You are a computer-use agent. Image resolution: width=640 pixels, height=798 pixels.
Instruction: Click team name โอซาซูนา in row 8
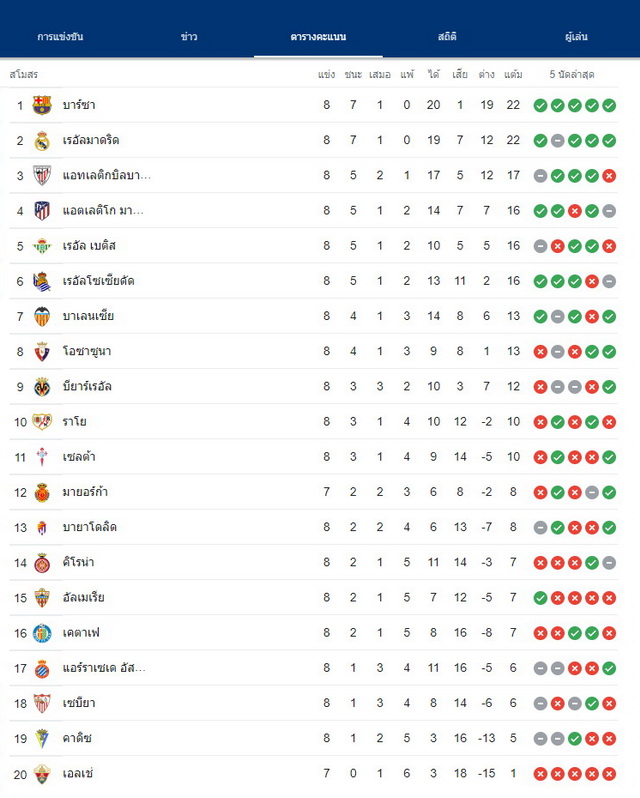tap(86, 352)
